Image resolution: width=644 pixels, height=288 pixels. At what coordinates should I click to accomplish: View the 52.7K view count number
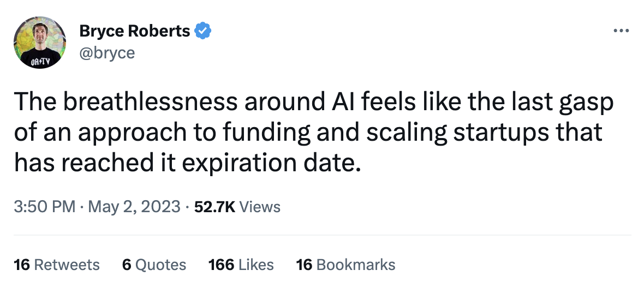pos(214,207)
